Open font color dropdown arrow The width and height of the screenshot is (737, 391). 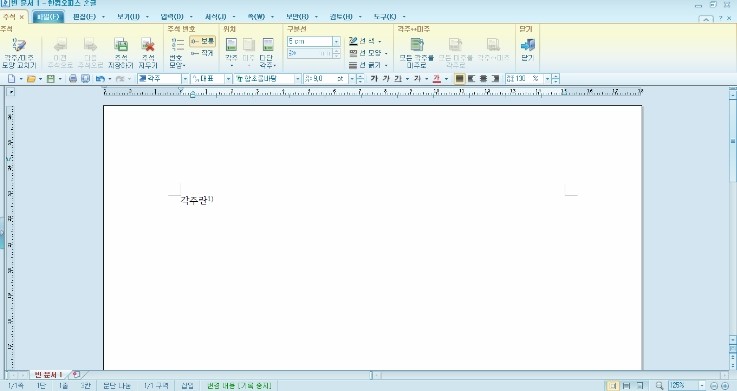[446, 79]
